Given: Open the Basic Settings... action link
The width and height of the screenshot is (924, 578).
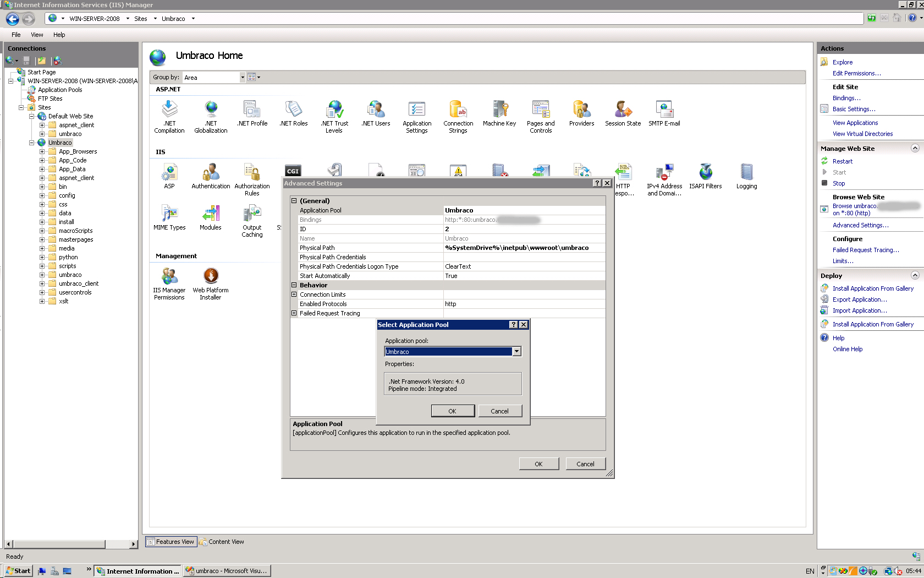Looking at the screenshot, I should [x=854, y=109].
